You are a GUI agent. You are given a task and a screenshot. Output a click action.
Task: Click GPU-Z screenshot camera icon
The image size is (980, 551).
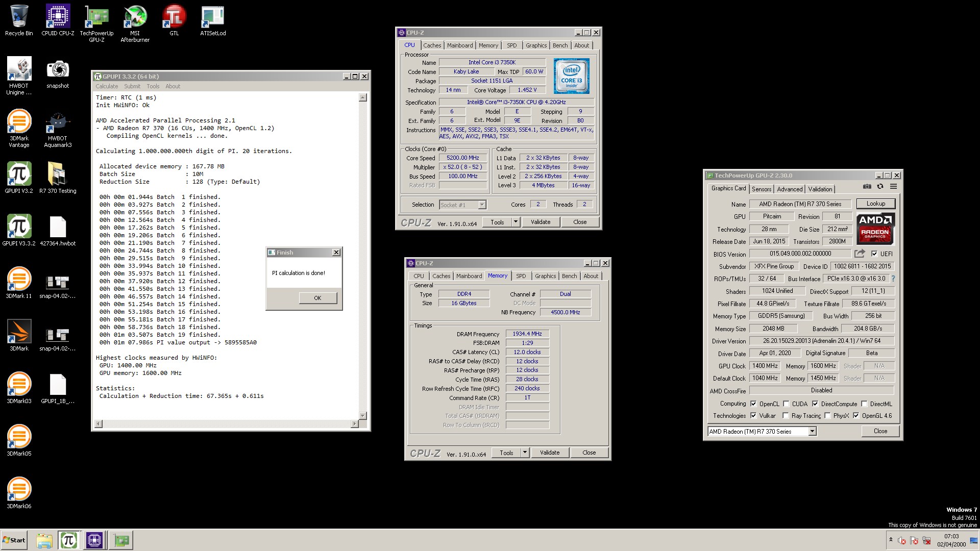867,187
